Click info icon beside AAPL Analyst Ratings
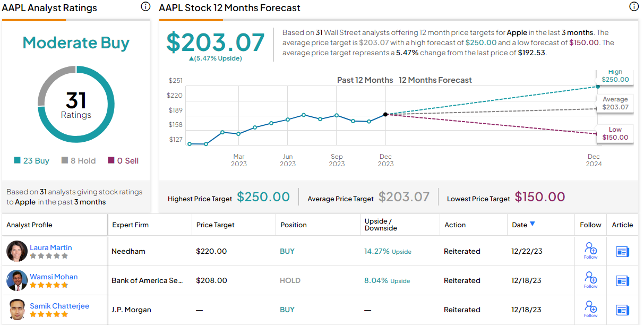This screenshot has width=644, height=325. pos(145,7)
